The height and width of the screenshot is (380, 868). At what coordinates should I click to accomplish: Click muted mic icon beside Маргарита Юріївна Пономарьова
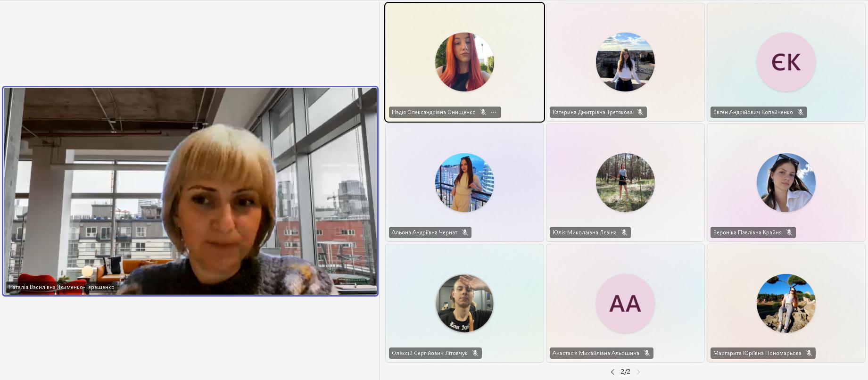point(809,353)
